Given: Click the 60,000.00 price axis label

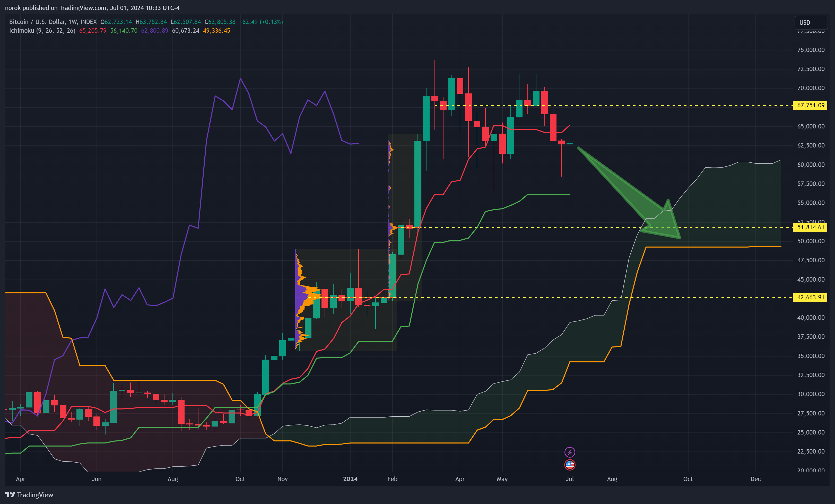Looking at the screenshot, I should [811, 165].
